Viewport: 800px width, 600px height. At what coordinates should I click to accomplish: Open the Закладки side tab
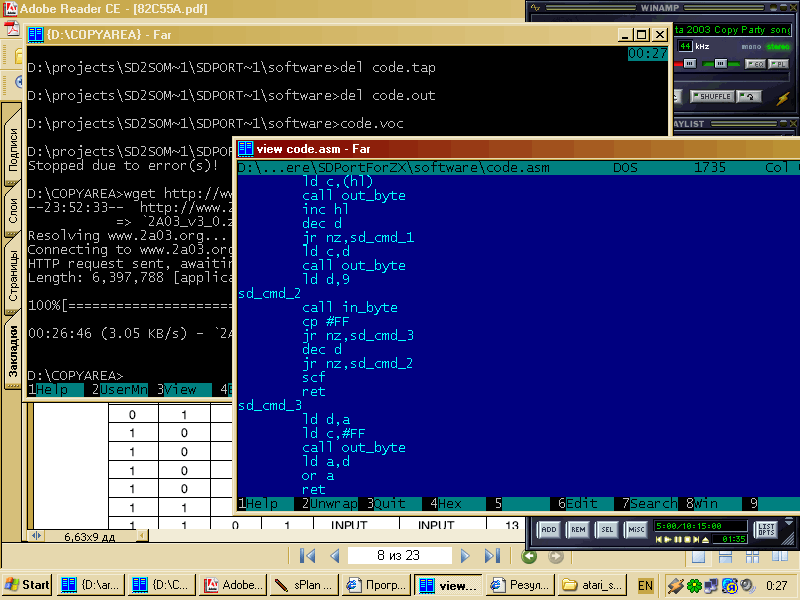[13, 351]
